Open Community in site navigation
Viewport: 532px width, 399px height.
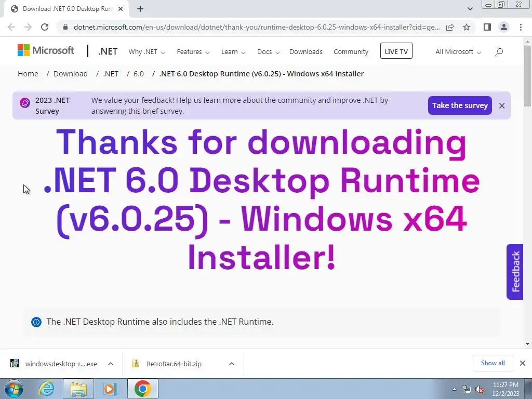[351, 52]
